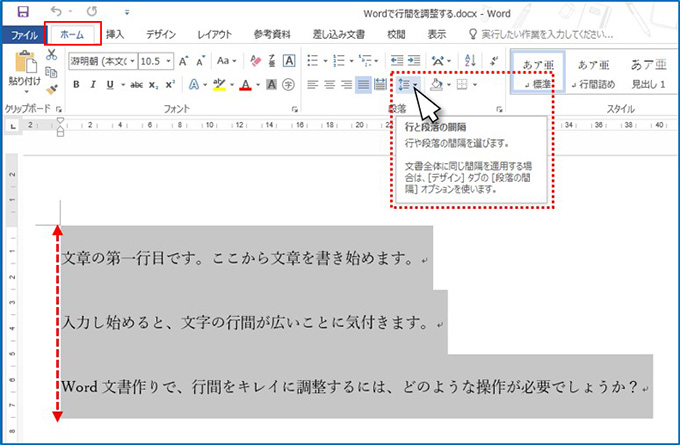Align text left
Viewport: 680px width, 445px height.
(x=313, y=85)
